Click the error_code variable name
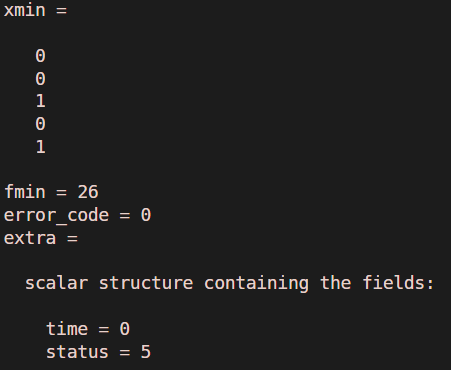Viewport: 451px width, 370px height. (56, 215)
